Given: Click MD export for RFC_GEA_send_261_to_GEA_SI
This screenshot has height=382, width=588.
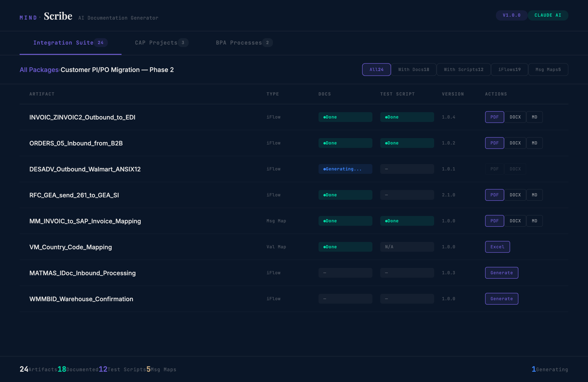Looking at the screenshot, I should click(x=534, y=195).
